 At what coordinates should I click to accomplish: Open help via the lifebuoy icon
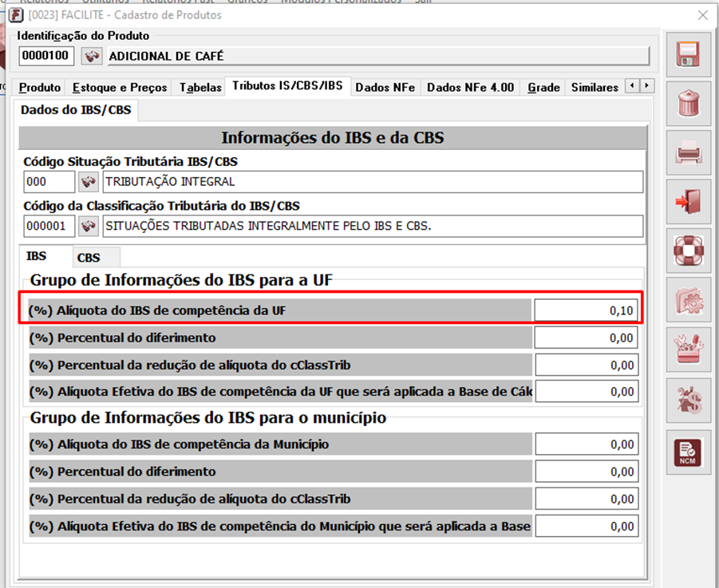click(x=688, y=251)
